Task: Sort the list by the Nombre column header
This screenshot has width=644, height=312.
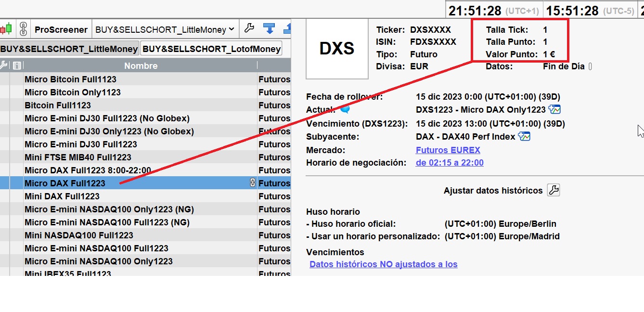Action: 141,65
